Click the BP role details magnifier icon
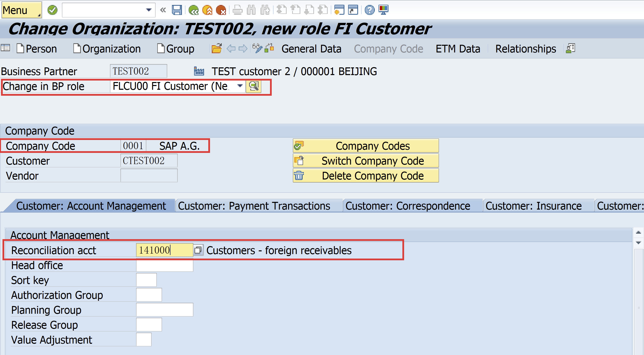 (x=254, y=86)
